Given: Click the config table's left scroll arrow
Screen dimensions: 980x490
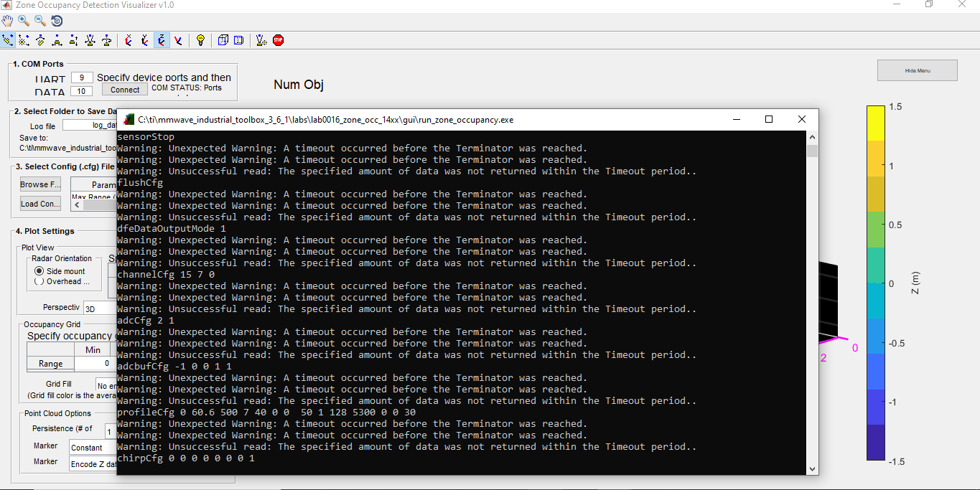Looking at the screenshot, I should 77,205.
